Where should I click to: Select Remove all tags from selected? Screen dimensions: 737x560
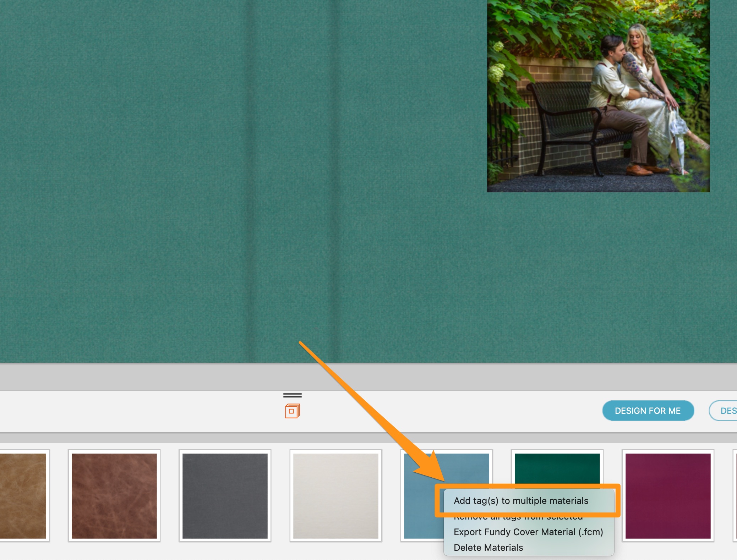(518, 518)
